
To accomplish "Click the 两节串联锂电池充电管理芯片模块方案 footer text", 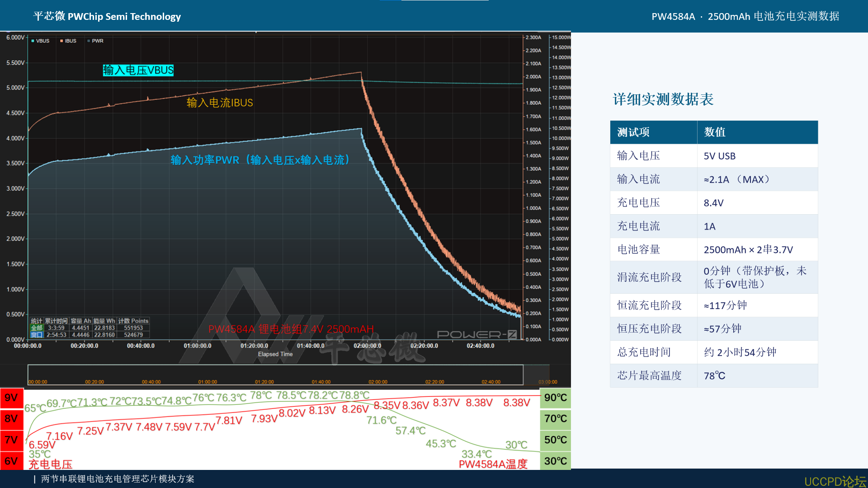I will 118,479.
